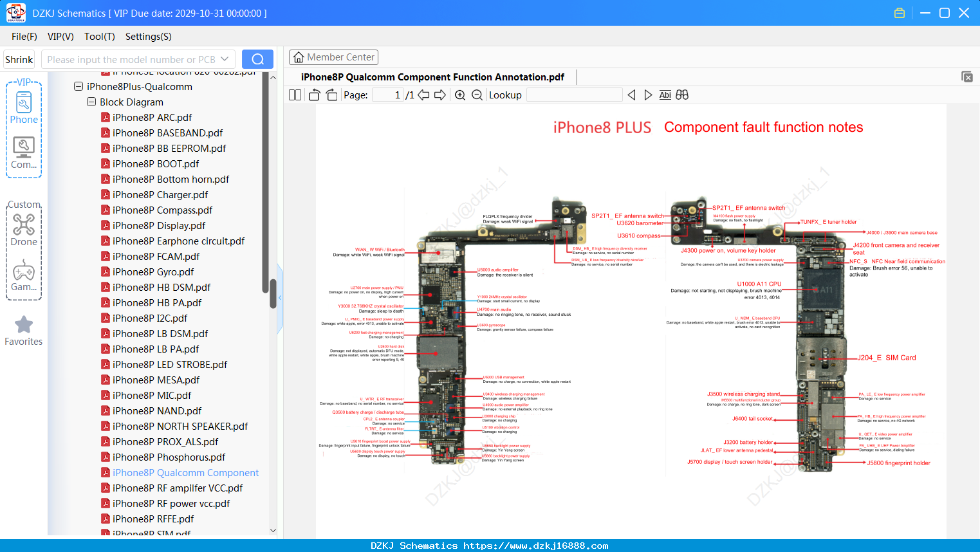Screen dimensions: 980x552
Task: Close all tabs icon at right
Action: (967, 77)
